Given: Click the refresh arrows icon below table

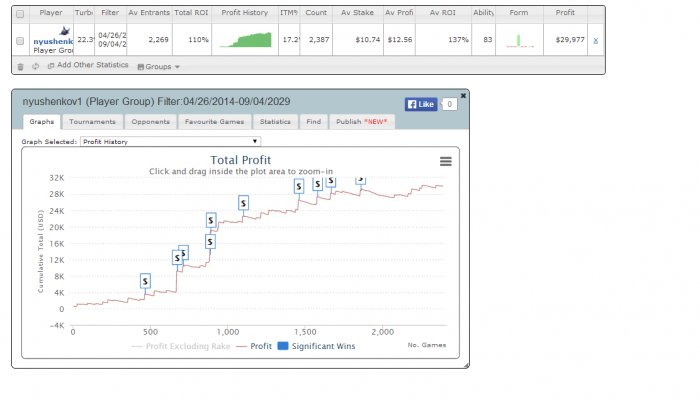Looking at the screenshot, I should pos(36,67).
